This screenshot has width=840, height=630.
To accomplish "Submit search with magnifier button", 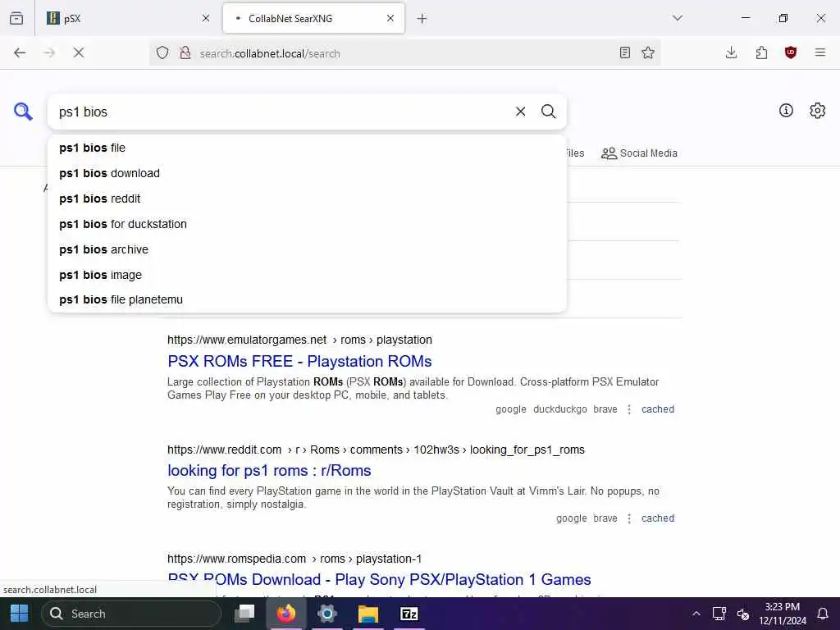I will 548,112.
